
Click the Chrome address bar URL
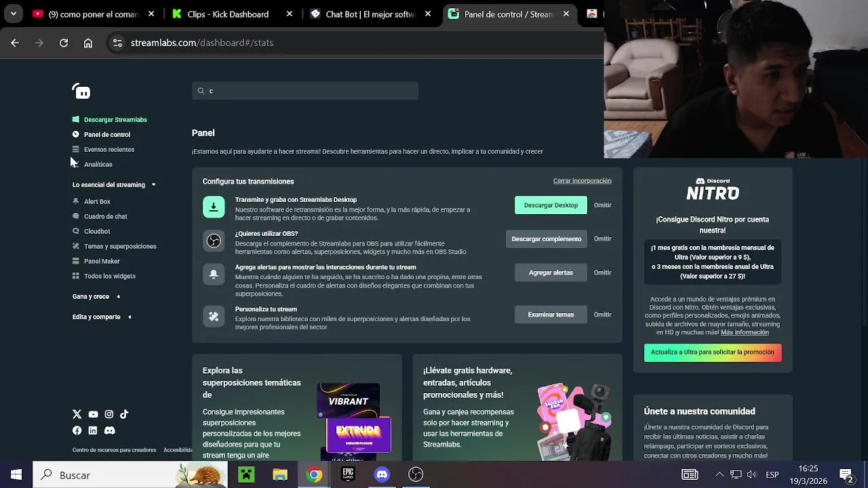(202, 43)
